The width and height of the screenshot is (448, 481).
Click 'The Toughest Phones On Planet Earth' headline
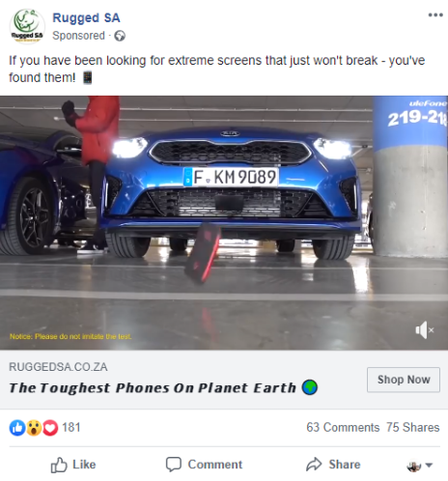(x=153, y=388)
